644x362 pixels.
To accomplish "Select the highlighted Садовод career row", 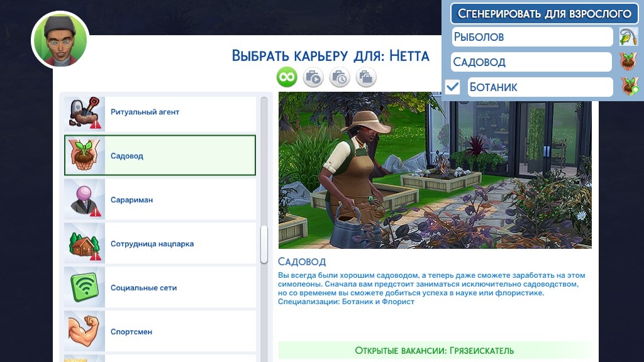I will [x=160, y=156].
